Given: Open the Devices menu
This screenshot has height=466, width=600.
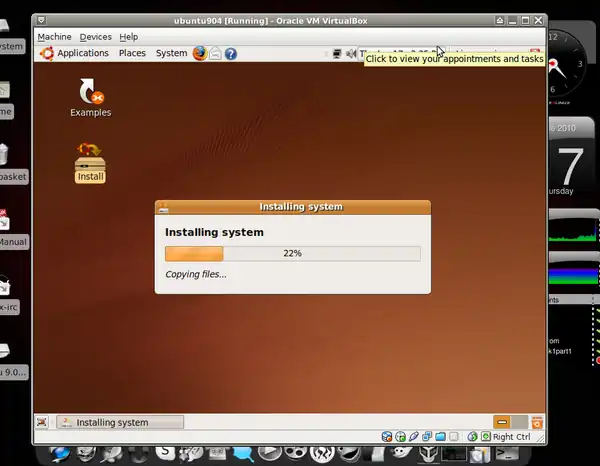Looking at the screenshot, I should coord(96,37).
